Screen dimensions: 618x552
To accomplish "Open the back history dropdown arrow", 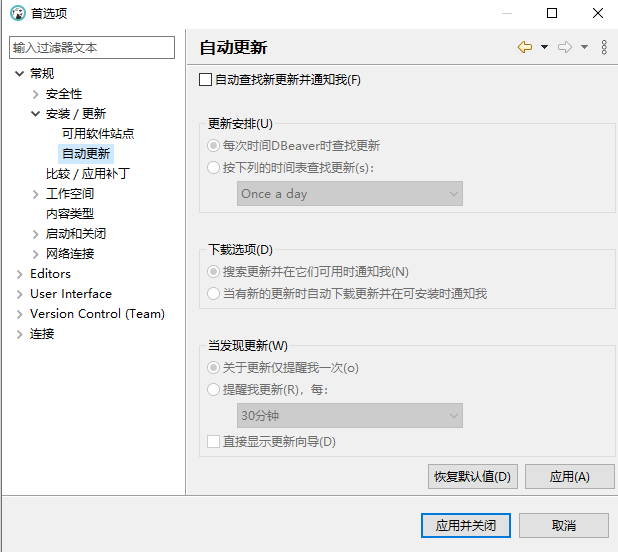I will coord(544,47).
